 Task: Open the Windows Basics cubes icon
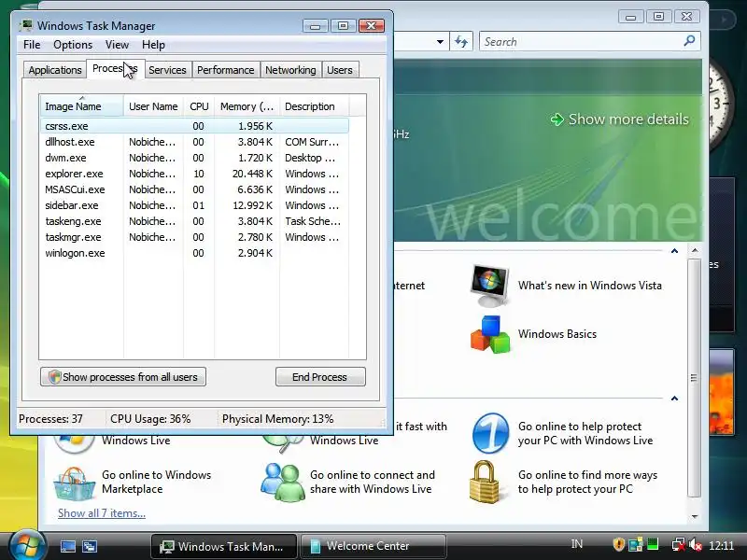pyautogui.click(x=489, y=334)
